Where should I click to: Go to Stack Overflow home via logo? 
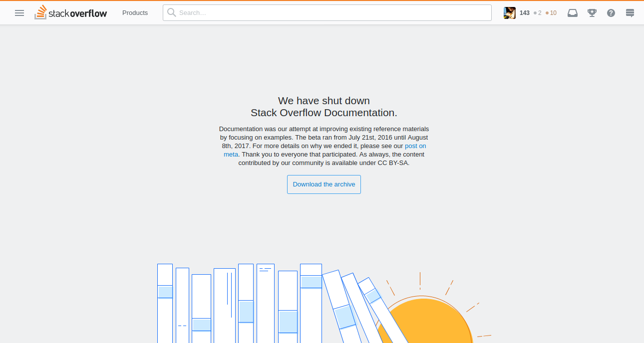[x=70, y=12]
